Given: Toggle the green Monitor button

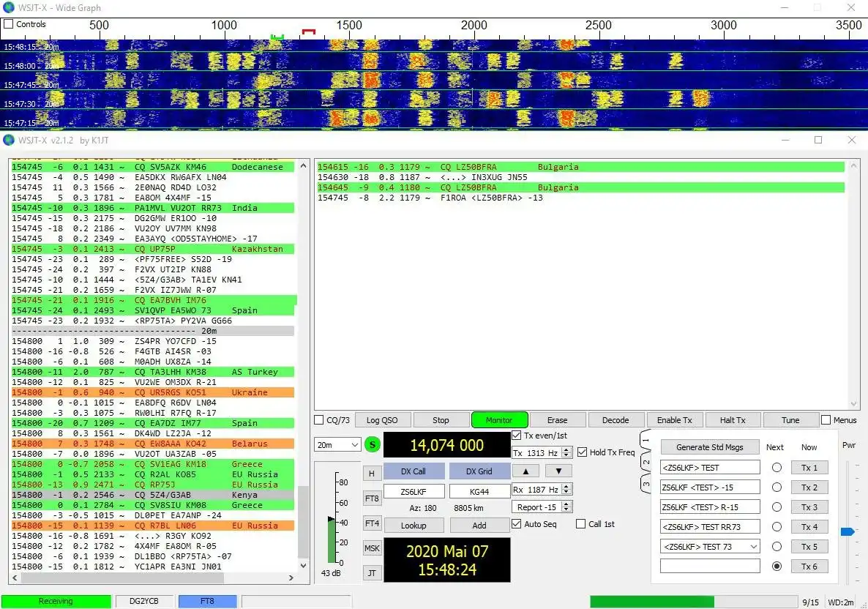Looking at the screenshot, I should 499,420.
